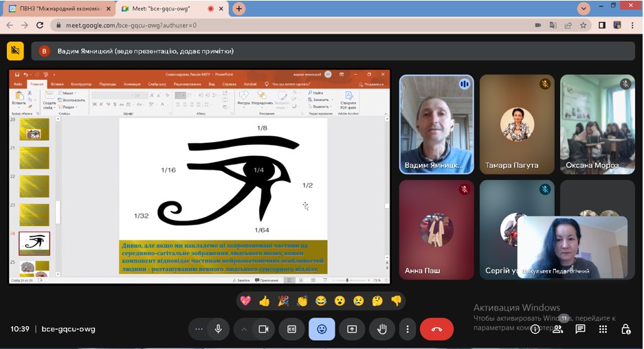This screenshot has height=349, width=644.
Task: Send the thumbs up reaction
Action: tap(265, 301)
